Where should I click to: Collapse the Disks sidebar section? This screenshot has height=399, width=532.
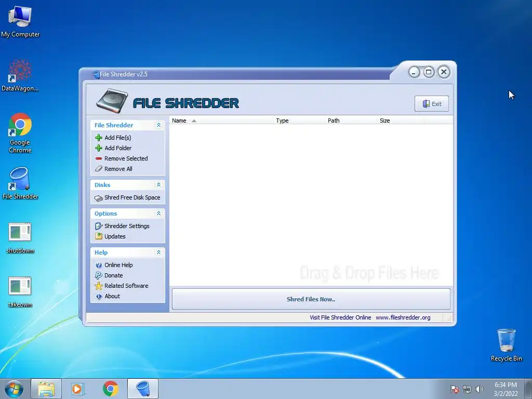click(158, 185)
